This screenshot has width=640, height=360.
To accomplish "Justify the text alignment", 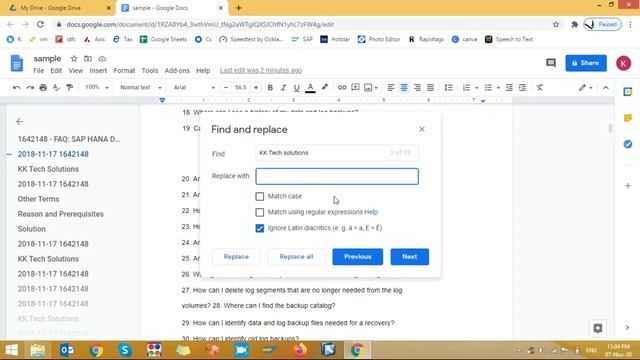I will (431, 87).
